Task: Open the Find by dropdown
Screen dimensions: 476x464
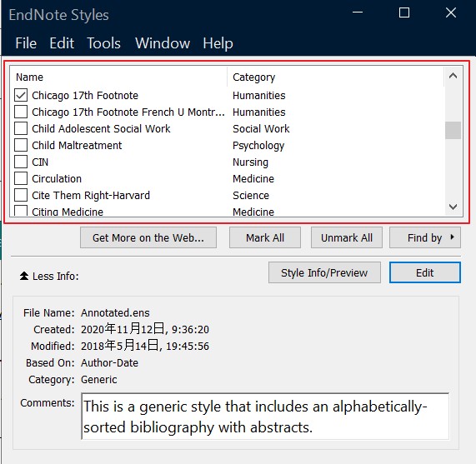Action: point(425,237)
